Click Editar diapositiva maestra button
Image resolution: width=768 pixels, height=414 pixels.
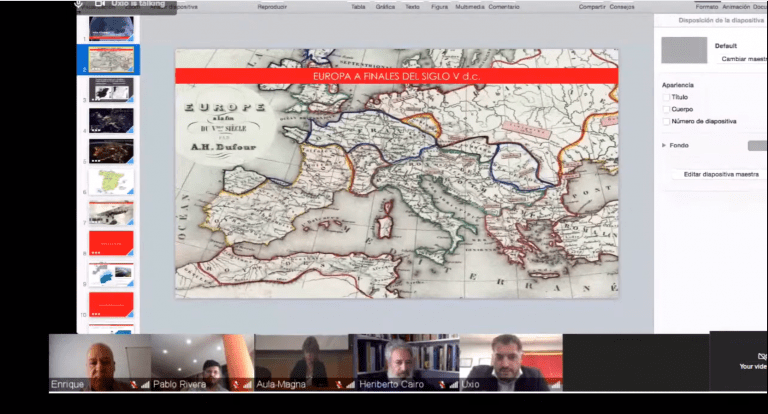(x=720, y=174)
